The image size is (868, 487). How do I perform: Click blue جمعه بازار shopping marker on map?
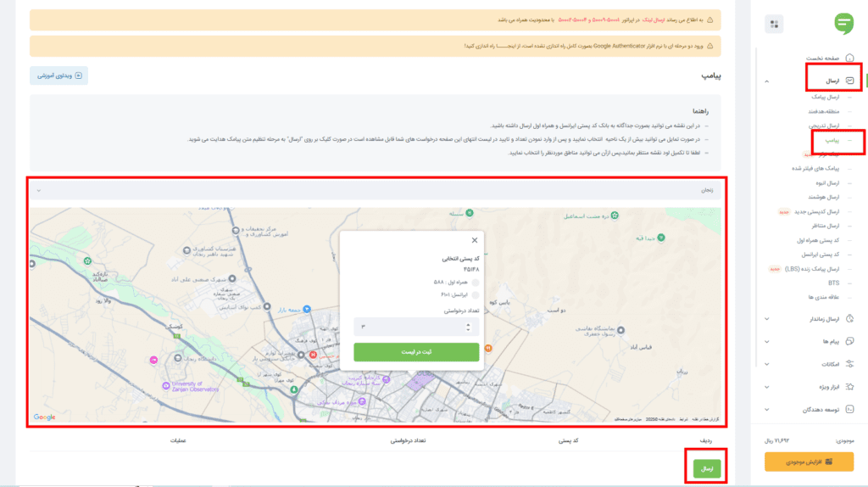[x=307, y=309]
